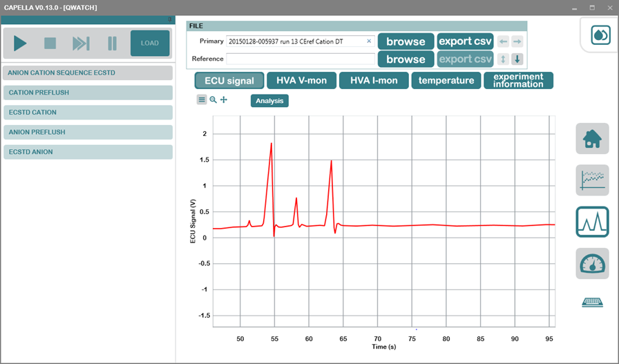Viewport: 619px width, 364px height.
Task: Click the Analysis button
Action: pyautogui.click(x=269, y=101)
